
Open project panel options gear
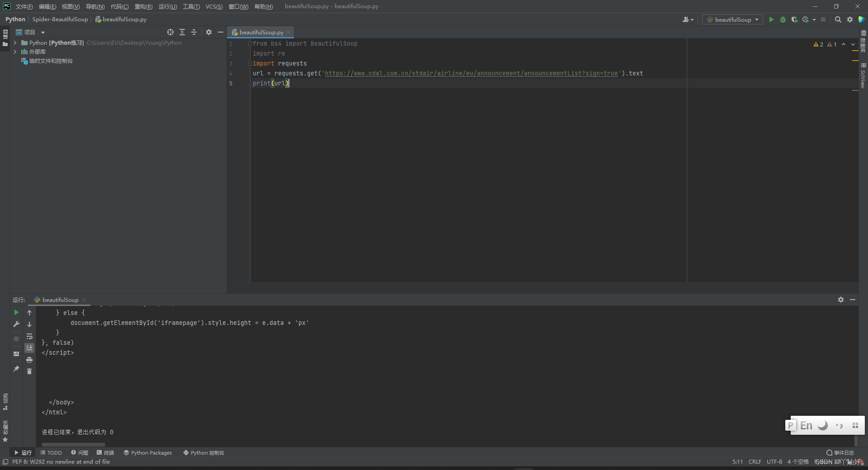tap(209, 32)
